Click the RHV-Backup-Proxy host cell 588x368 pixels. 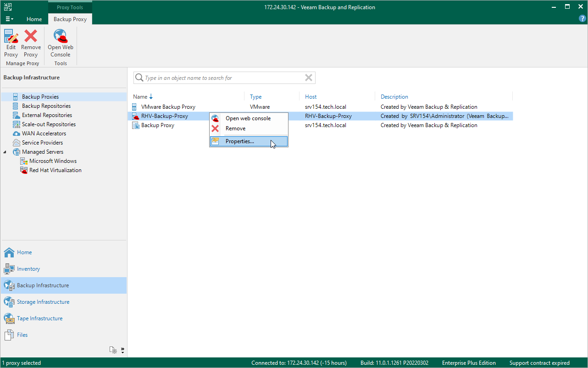tap(328, 116)
